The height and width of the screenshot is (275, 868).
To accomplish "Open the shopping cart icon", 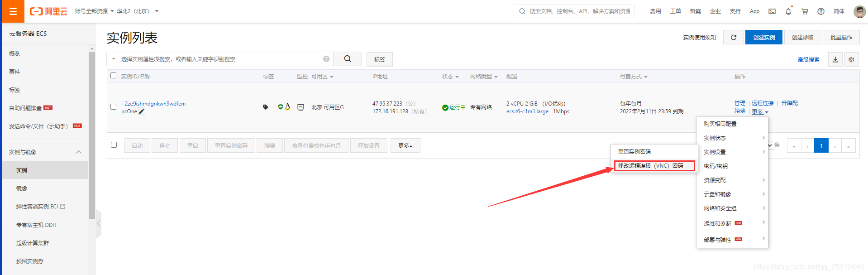I will (805, 11).
